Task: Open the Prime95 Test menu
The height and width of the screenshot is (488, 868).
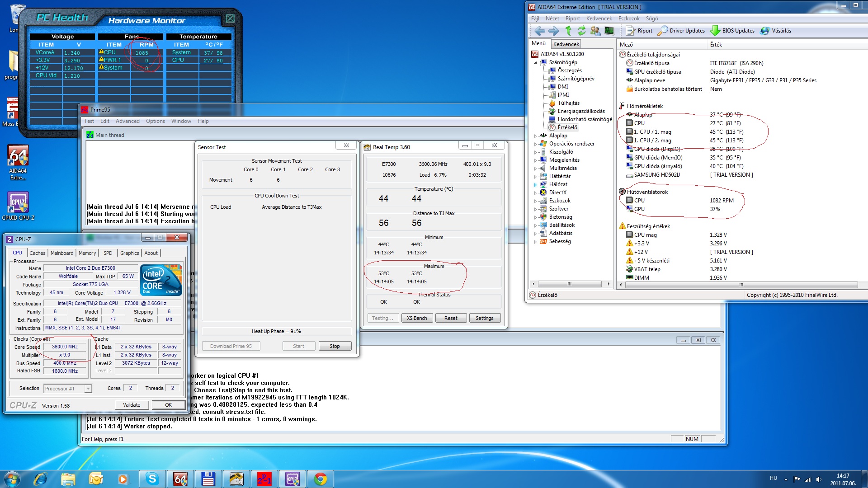Action: (89, 121)
